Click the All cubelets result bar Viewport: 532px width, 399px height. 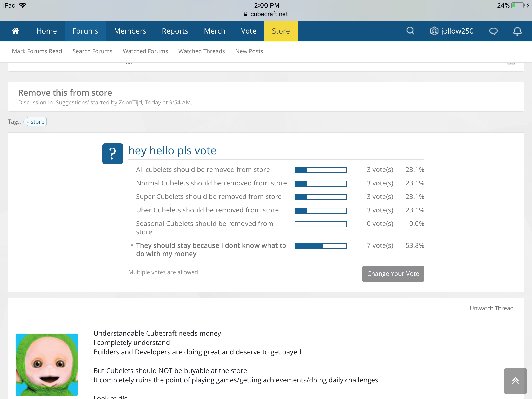point(321,170)
